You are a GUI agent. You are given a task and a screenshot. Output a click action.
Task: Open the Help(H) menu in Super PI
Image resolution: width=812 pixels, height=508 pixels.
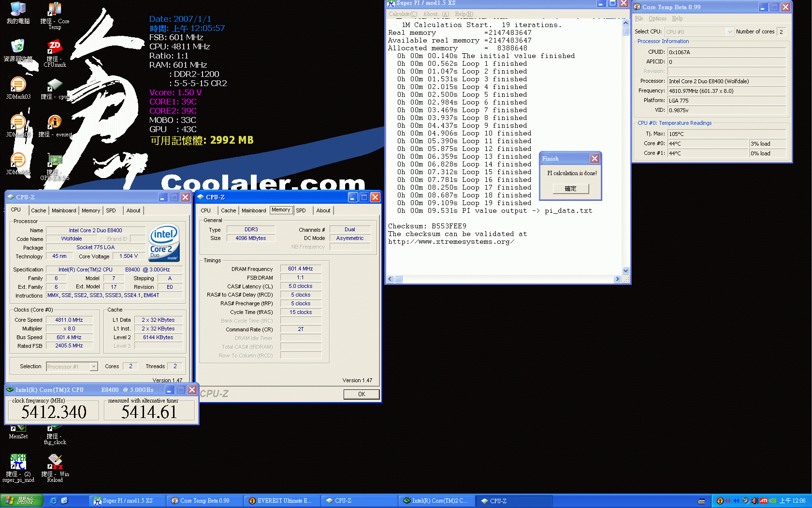pos(464,14)
